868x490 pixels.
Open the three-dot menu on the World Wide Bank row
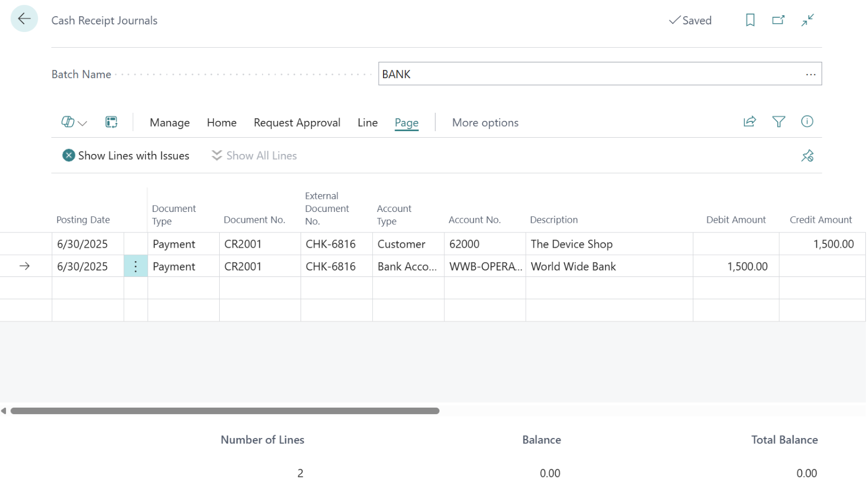pos(135,266)
